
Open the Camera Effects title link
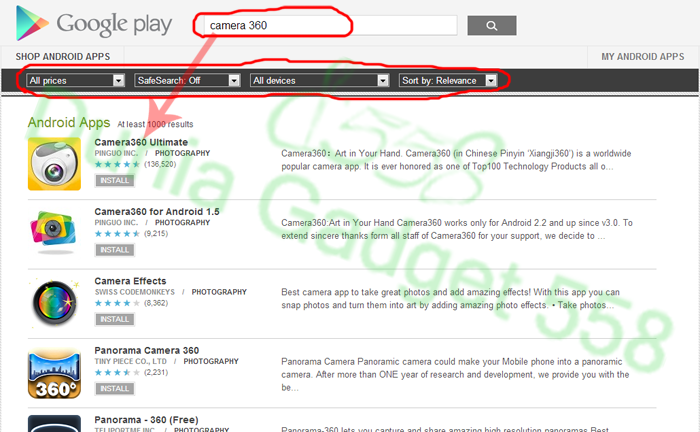[x=130, y=281]
